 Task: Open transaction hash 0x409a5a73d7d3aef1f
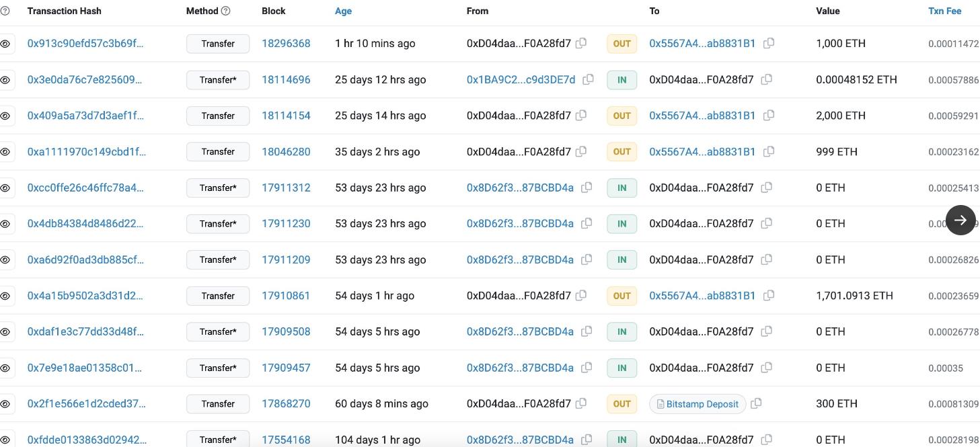click(x=85, y=116)
